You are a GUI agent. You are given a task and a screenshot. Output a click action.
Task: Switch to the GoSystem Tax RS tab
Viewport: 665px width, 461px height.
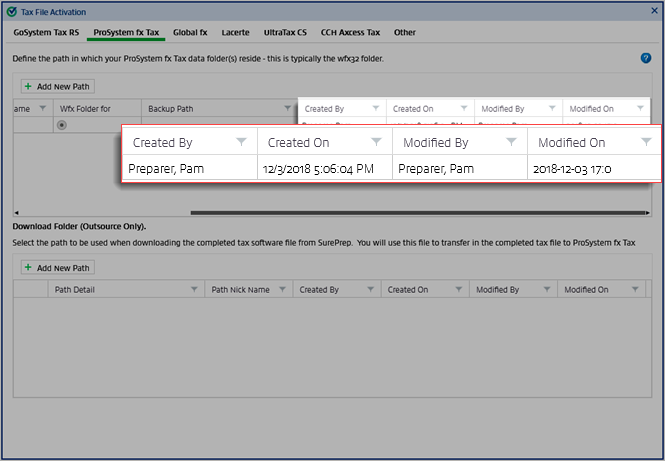(46, 33)
